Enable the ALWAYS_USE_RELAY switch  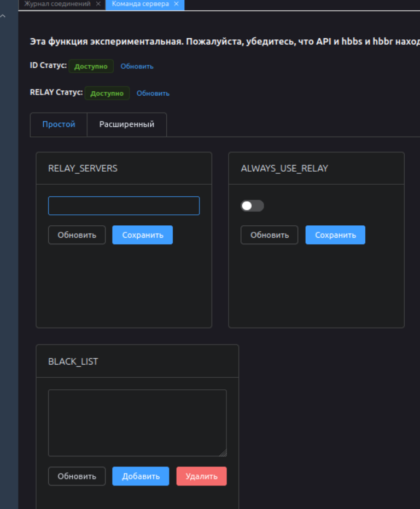point(252,206)
